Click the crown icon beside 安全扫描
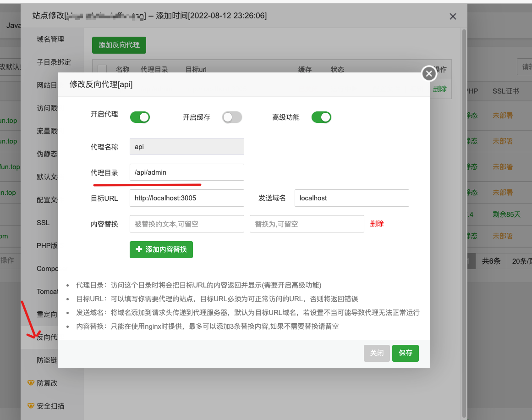This screenshot has height=420, width=532. pos(31,406)
